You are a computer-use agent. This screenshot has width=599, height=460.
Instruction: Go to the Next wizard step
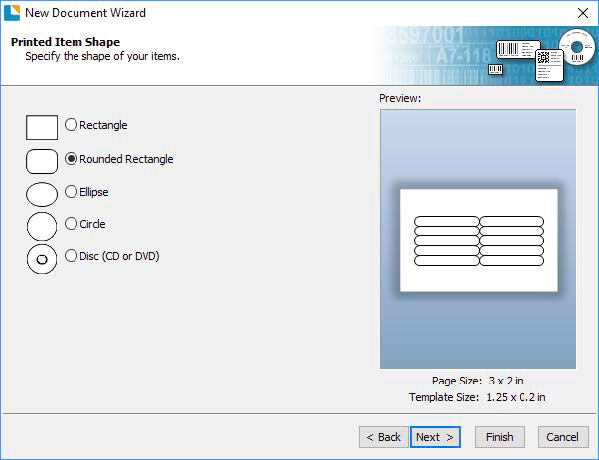click(435, 437)
